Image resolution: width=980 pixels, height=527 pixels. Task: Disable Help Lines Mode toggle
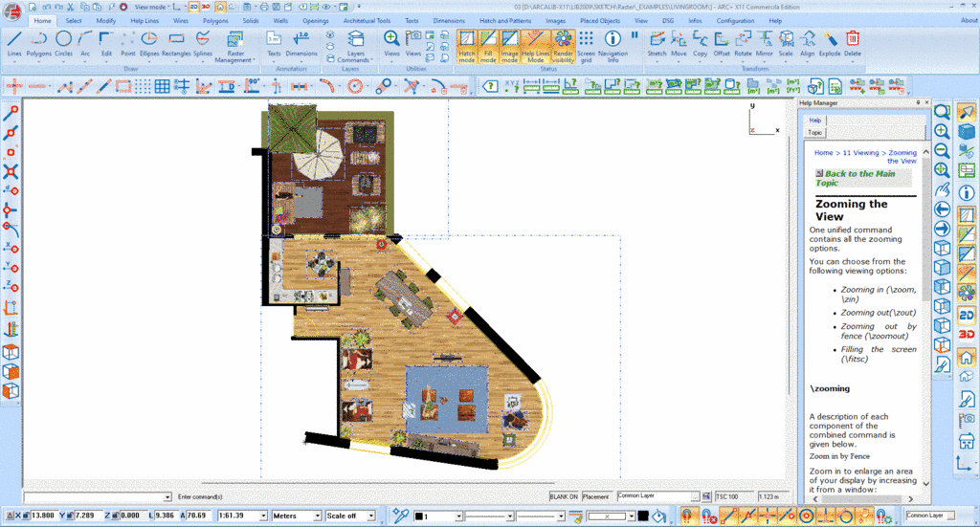click(x=534, y=44)
